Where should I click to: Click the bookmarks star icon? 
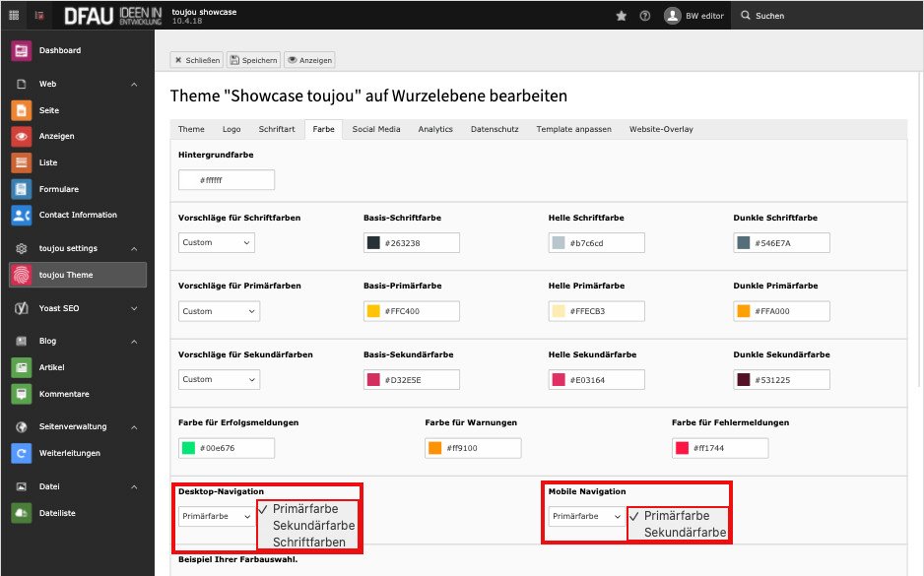click(x=622, y=16)
